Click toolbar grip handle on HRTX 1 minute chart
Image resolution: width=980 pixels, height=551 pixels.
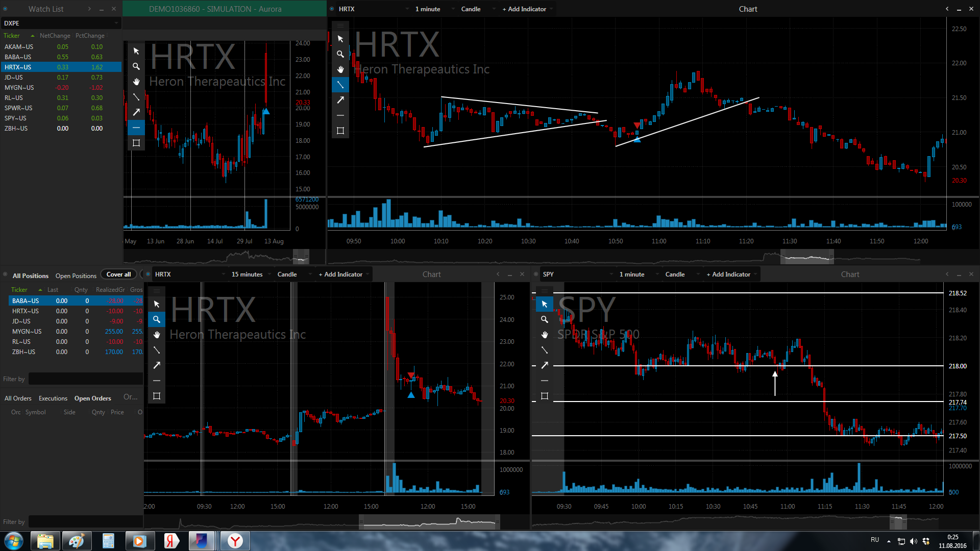(340, 26)
